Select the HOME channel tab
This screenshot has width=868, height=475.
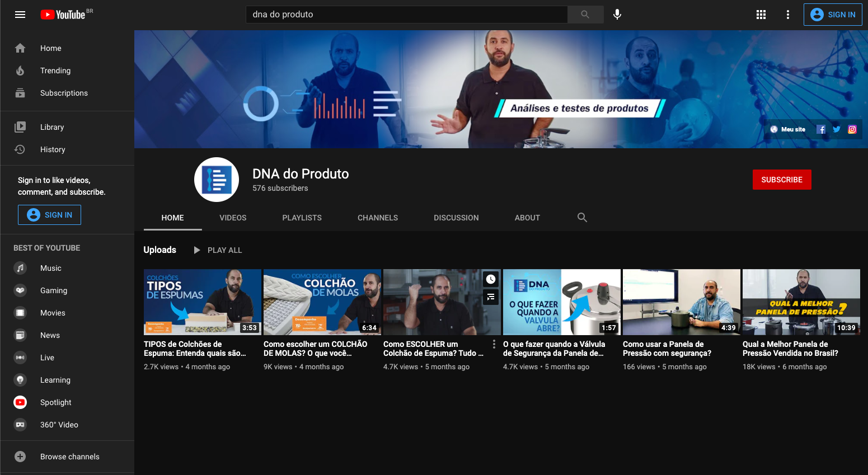172,218
